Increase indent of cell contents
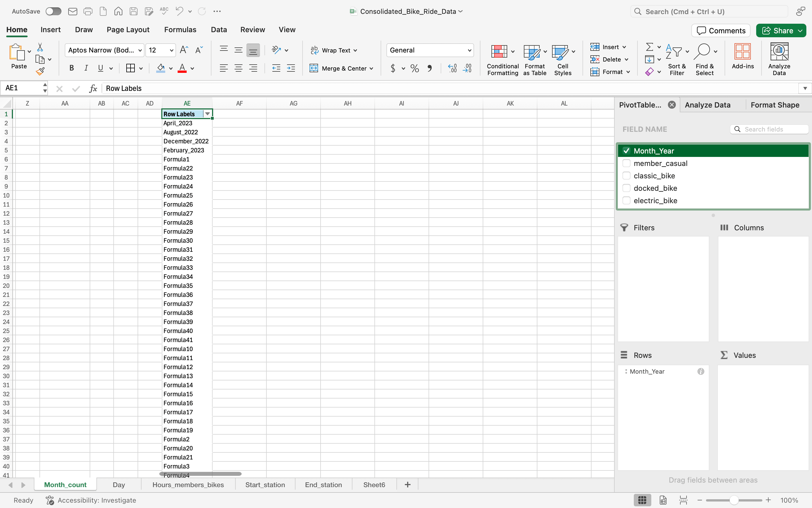812x508 pixels. click(x=291, y=68)
